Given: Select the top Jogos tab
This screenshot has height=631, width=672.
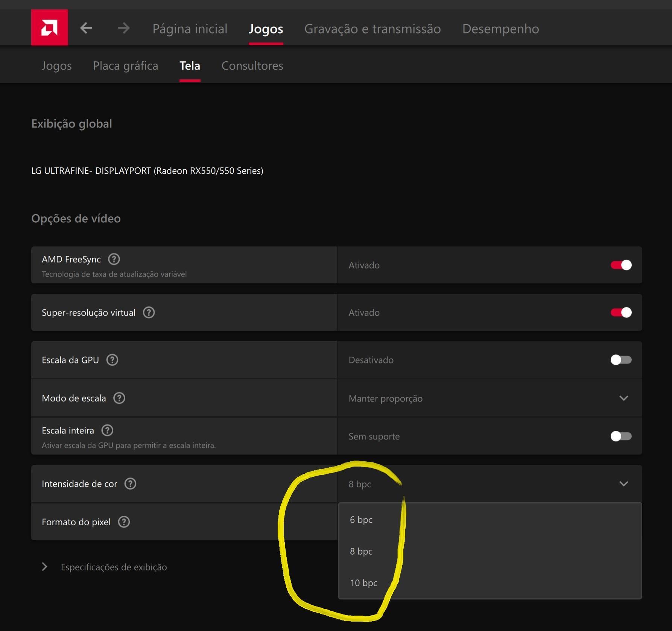Looking at the screenshot, I should pos(266,29).
